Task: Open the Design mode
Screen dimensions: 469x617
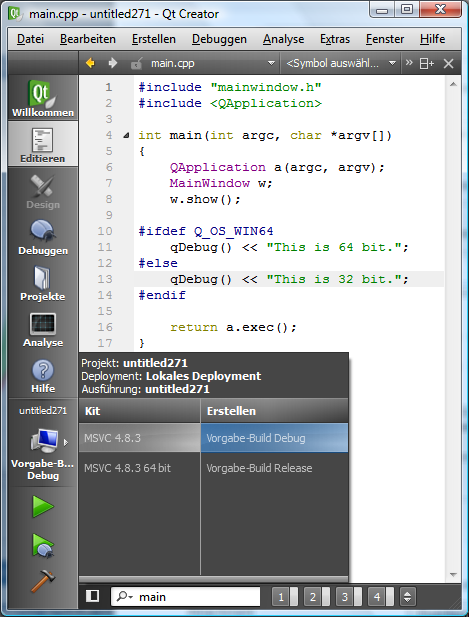Action: (42, 191)
